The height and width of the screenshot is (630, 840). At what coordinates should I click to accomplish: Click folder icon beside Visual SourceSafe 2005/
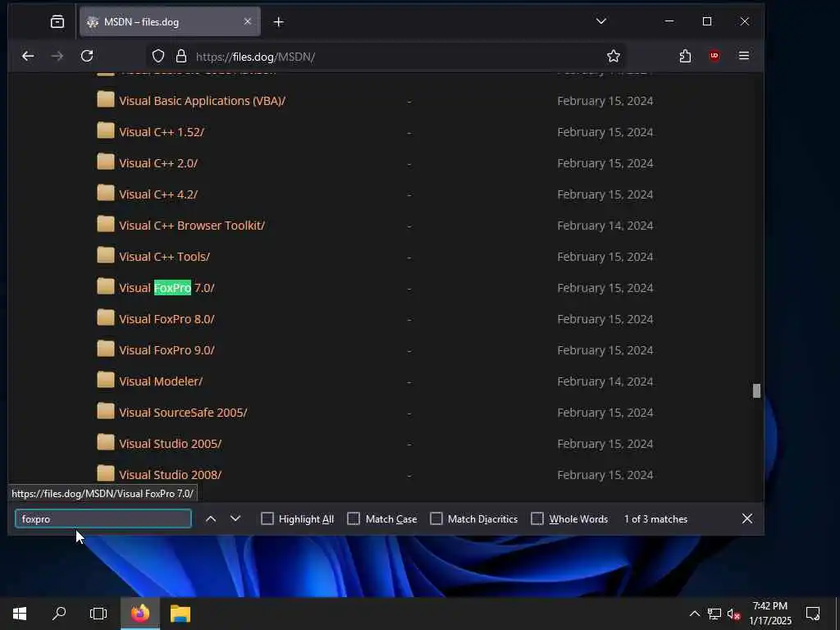106,412
